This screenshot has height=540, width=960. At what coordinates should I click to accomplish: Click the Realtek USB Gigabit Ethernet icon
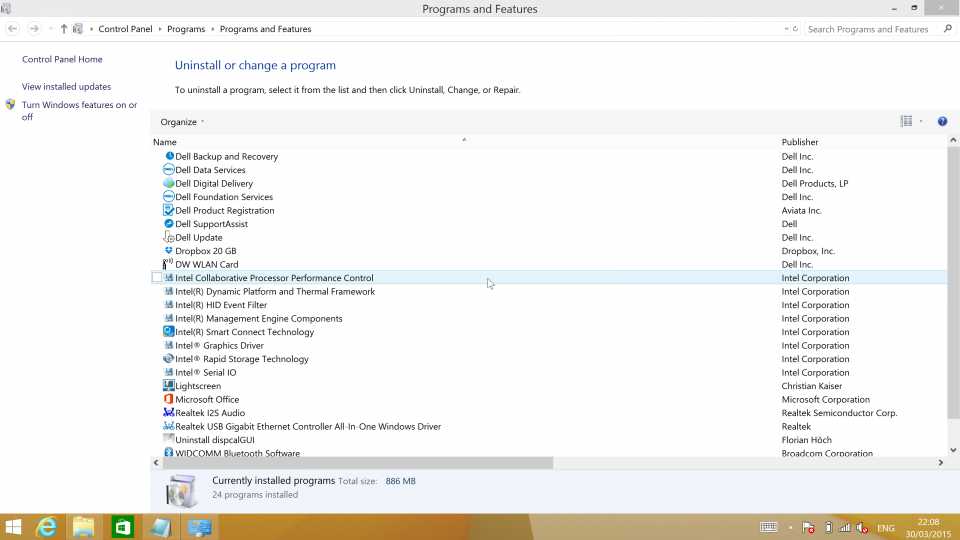[169, 426]
